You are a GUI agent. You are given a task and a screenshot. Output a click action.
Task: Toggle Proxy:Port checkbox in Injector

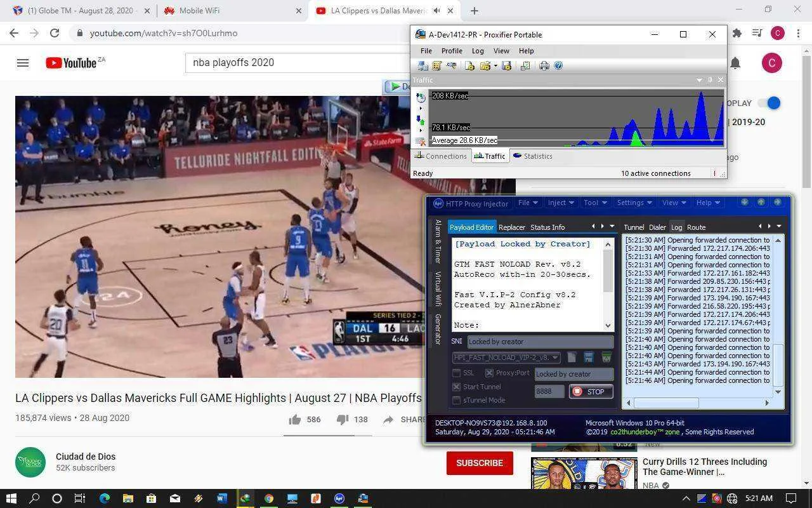click(489, 373)
